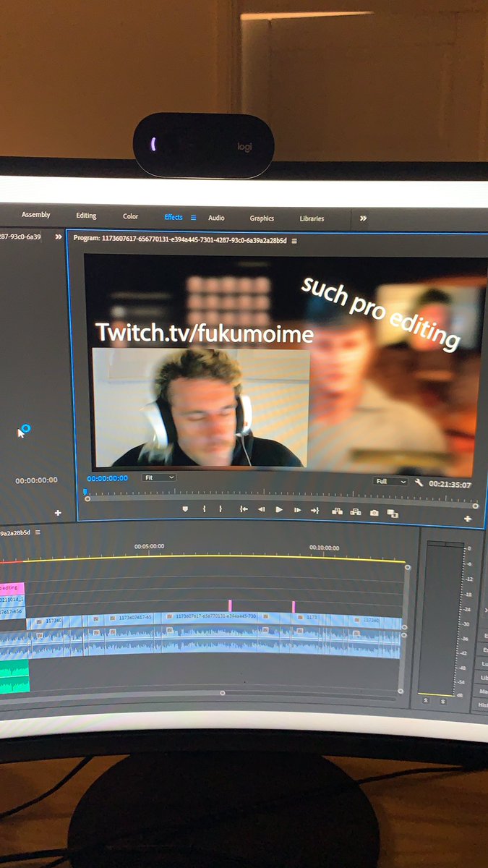This screenshot has width=488, height=868.
Task: Click the blue playhead timecode 00:00:00:00
Action: [x=108, y=478]
